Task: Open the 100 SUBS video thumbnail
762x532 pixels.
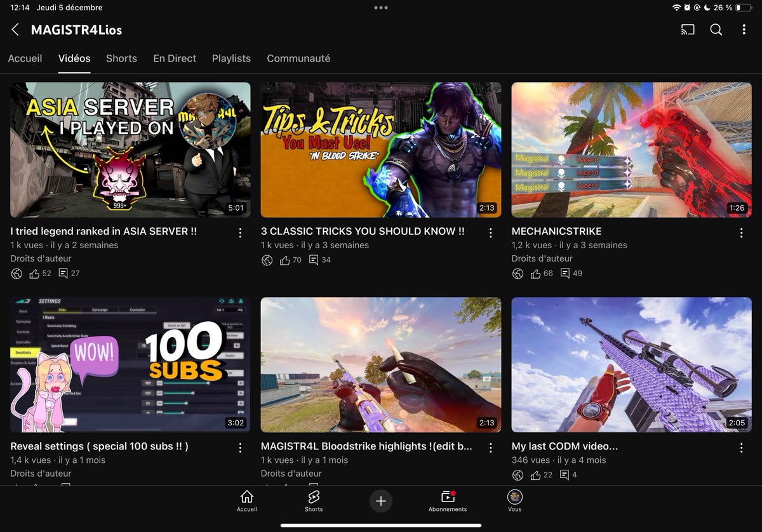Action: pos(130,365)
